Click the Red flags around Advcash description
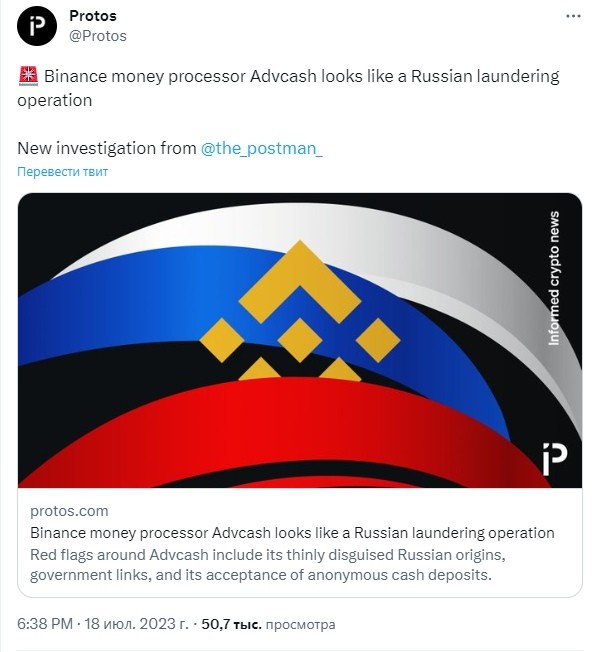The image size is (598, 652). pos(268,565)
